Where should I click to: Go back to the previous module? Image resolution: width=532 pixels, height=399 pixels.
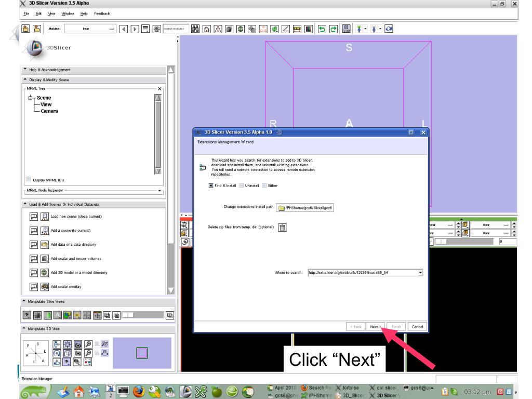pos(124,29)
